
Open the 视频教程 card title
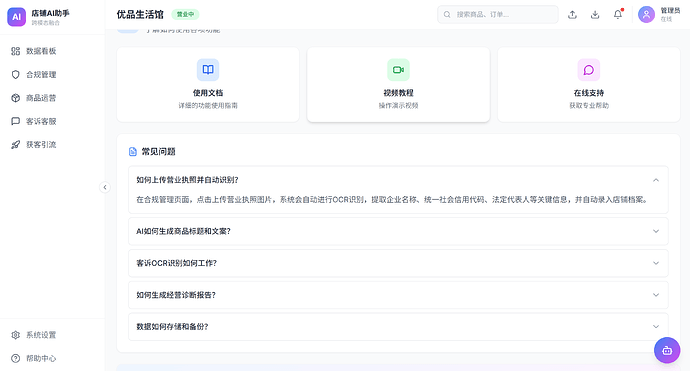[398, 93]
